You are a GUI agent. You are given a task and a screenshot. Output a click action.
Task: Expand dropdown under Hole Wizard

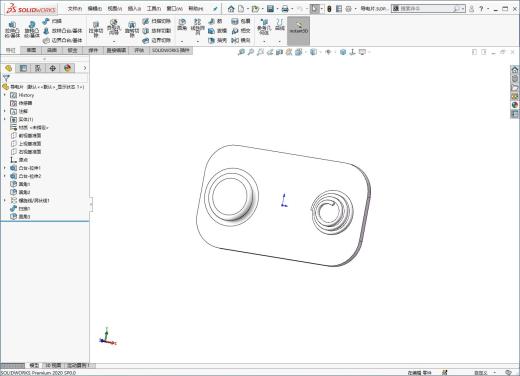click(114, 41)
